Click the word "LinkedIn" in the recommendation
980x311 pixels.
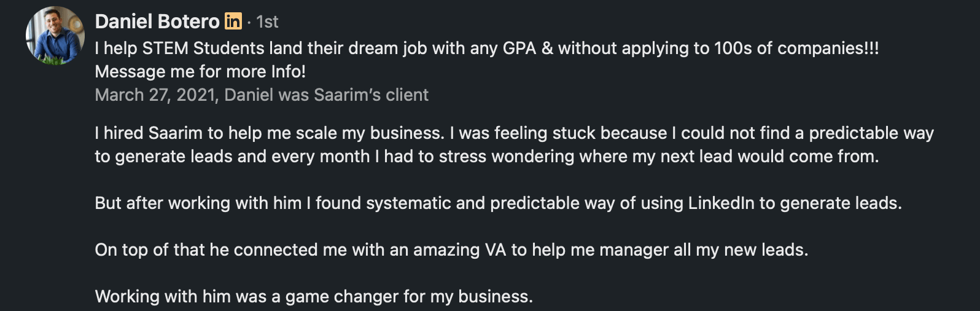click(721, 203)
